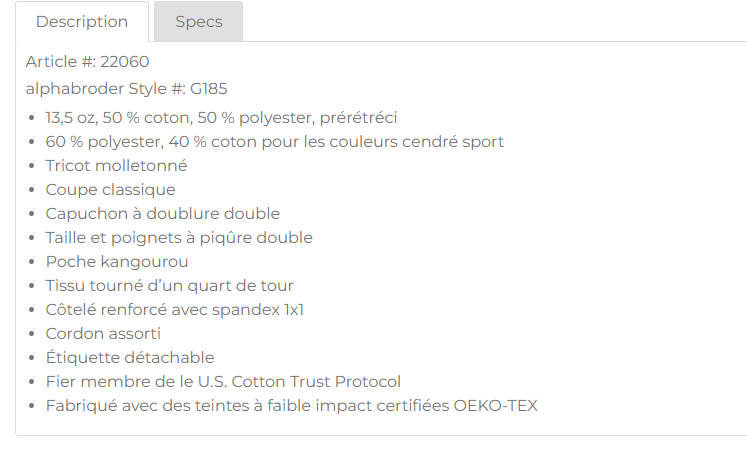The image size is (747, 464).
Task: Click the Article # 22060 line
Action: tap(88, 62)
